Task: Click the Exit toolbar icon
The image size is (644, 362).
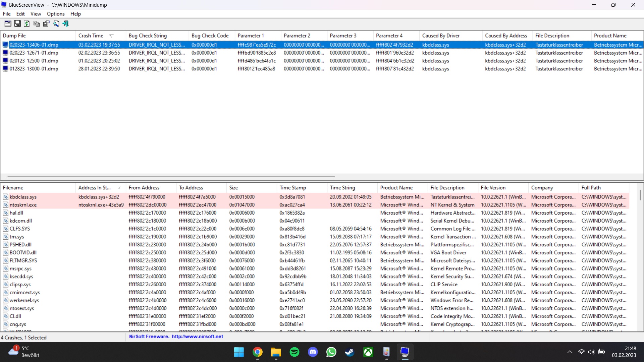Action: tap(66, 23)
